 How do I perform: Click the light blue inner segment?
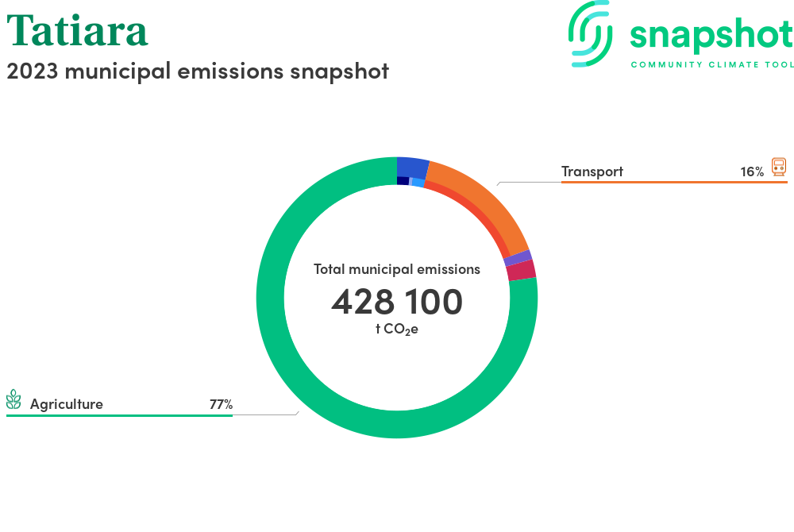click(418, 183)
